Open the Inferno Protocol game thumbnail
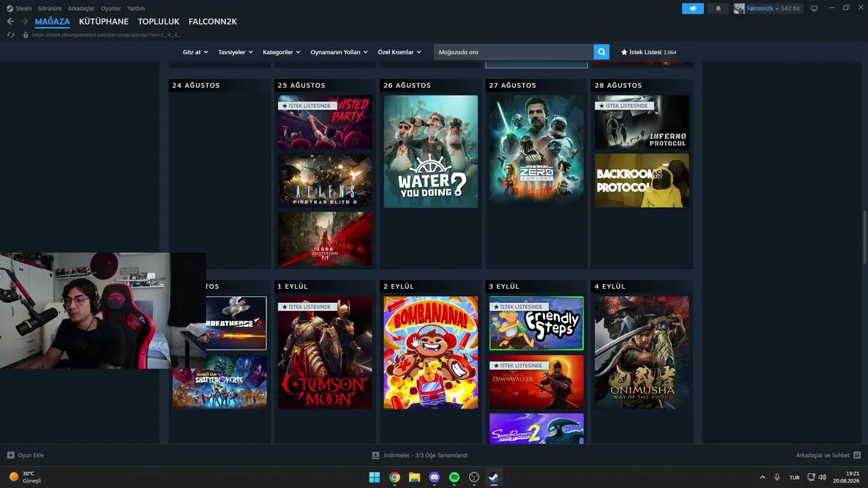The image size is (868, 488). [642, 122]
